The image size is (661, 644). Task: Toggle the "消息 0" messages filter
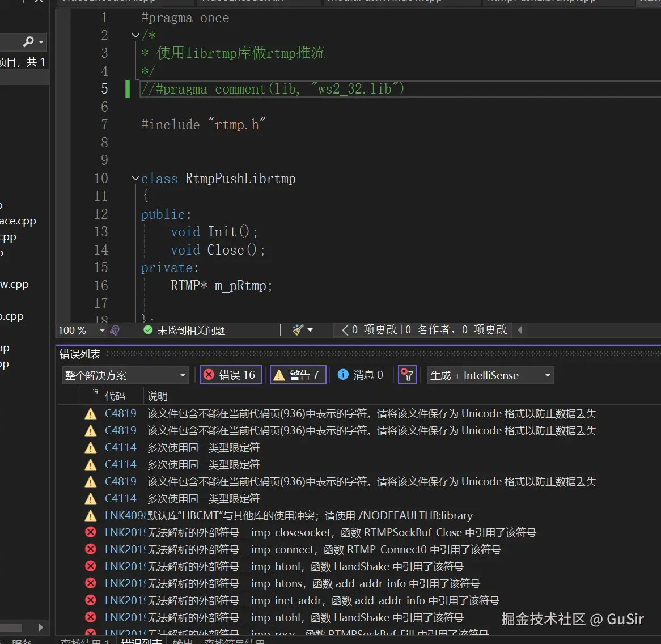click(x=361, y=375)
